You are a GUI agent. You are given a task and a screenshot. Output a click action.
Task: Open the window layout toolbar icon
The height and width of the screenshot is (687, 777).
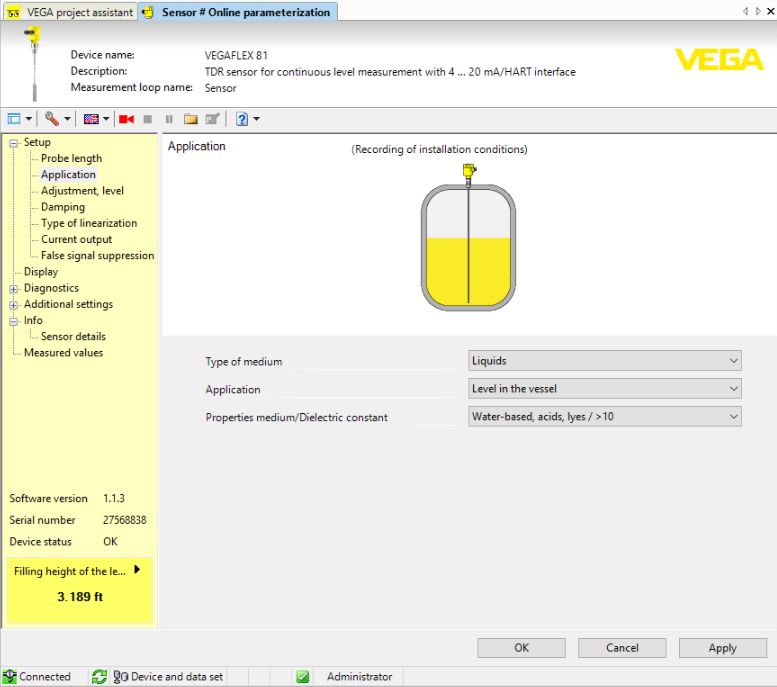14,119
